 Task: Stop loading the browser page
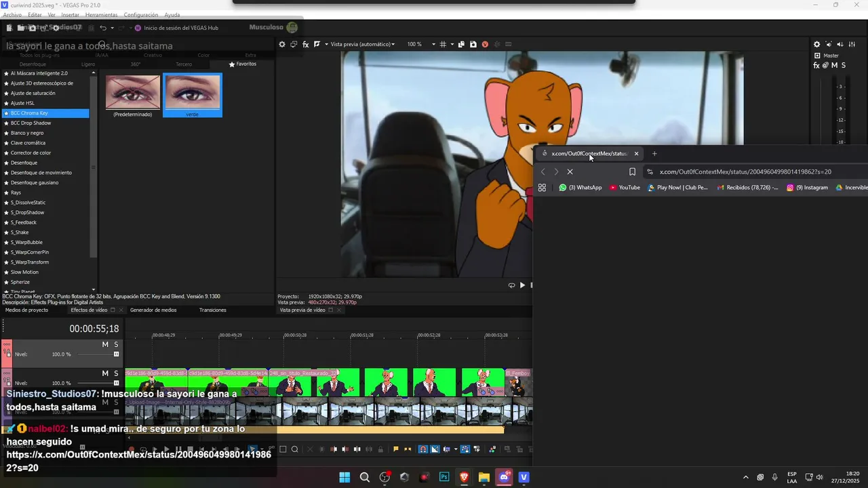click(x=570, y=171)
